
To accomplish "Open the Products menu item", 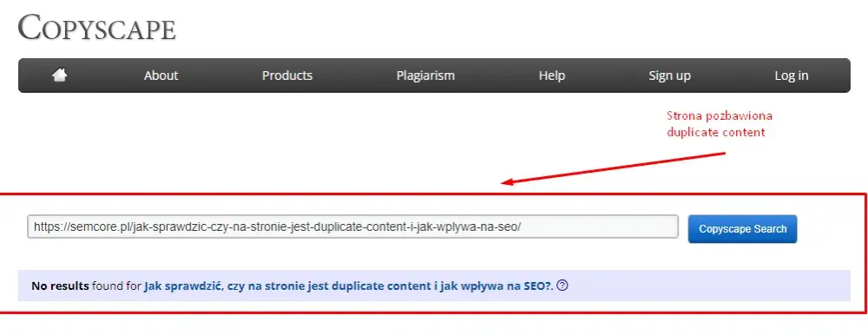I will 287,76.
